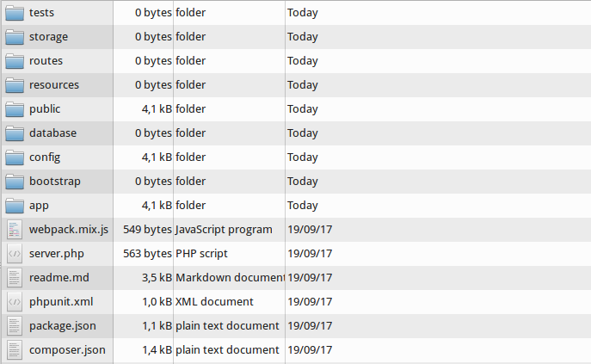Select the Markdown document type cell
Viewport: 591px width, 364px height.
coord(229,278)
